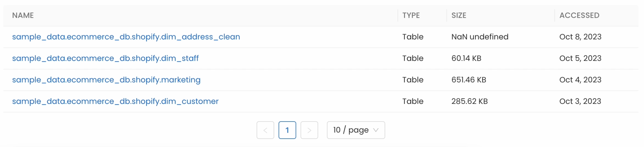Click the 285.62 KB size cell
Image resolution: width=644 pixels, height=147 pixels.
[470, 101]
